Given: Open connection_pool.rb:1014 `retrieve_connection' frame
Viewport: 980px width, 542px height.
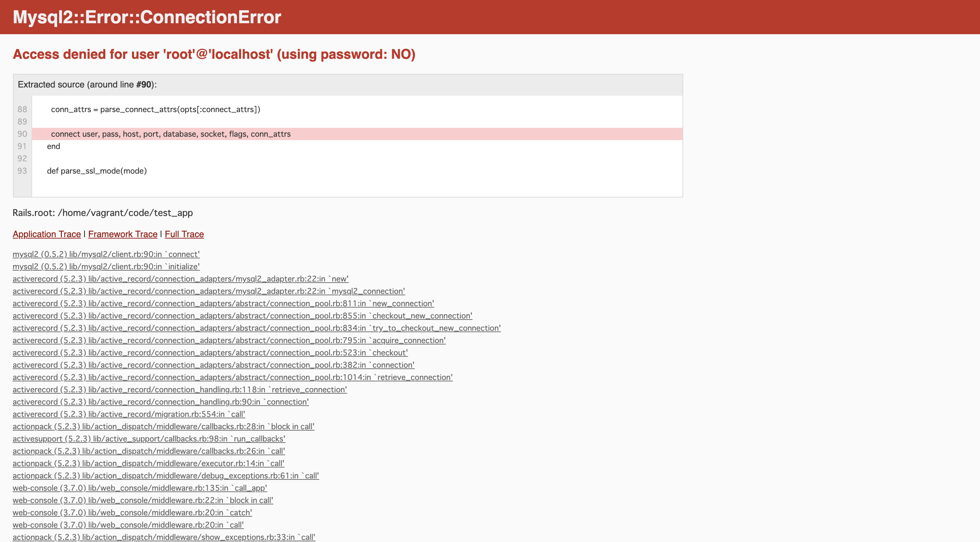Looking at the screenshot, I should coord(233,377).
